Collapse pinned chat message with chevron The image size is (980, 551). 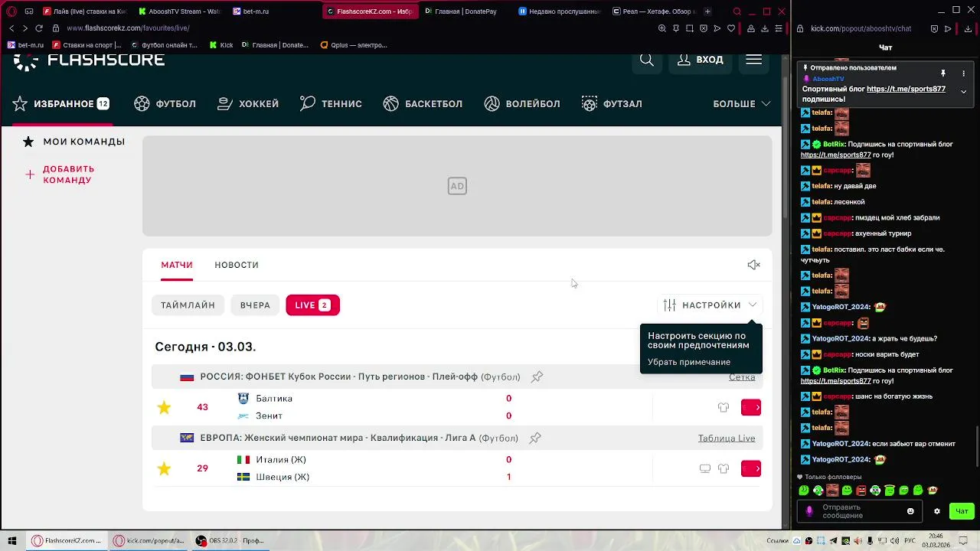point(963,92)
